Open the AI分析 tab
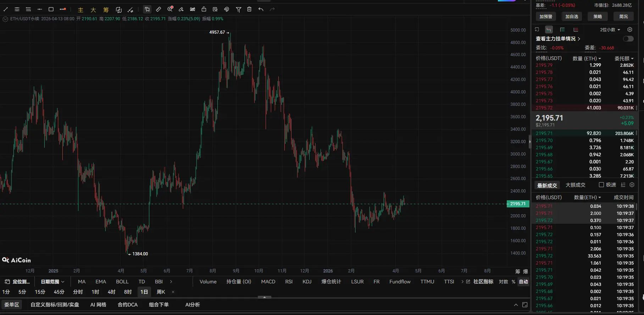The image size is (644, 315). [x=193, y=305]
